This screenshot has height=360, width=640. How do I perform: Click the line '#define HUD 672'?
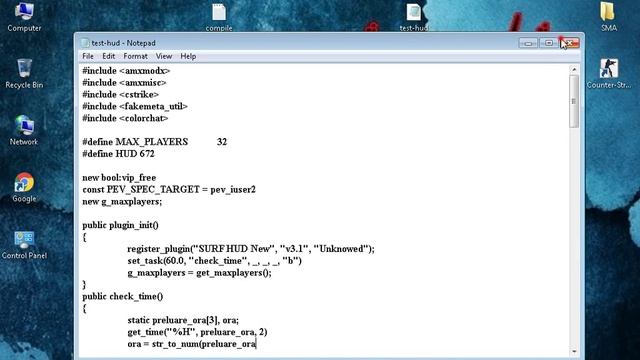click(x=118, y=154)
